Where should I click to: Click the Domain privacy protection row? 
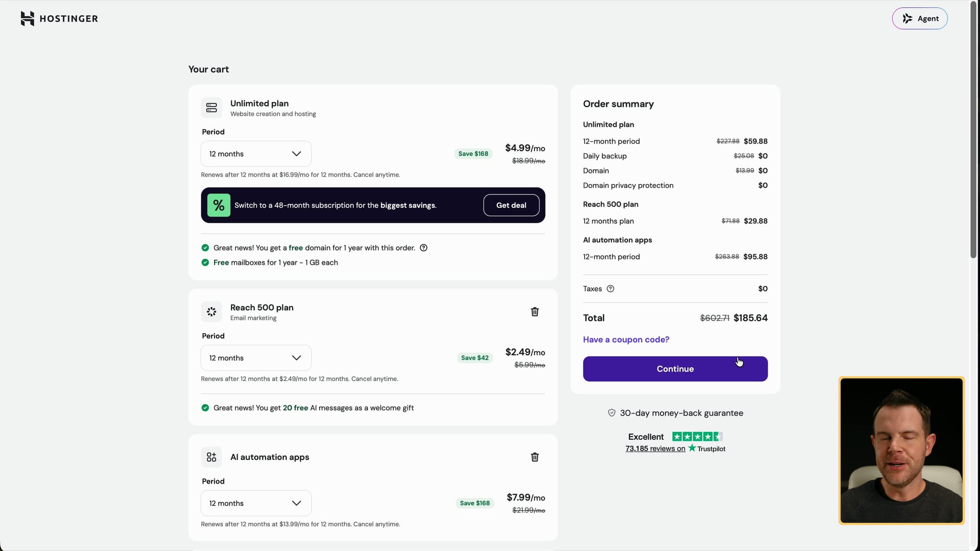tap(675, 185)
